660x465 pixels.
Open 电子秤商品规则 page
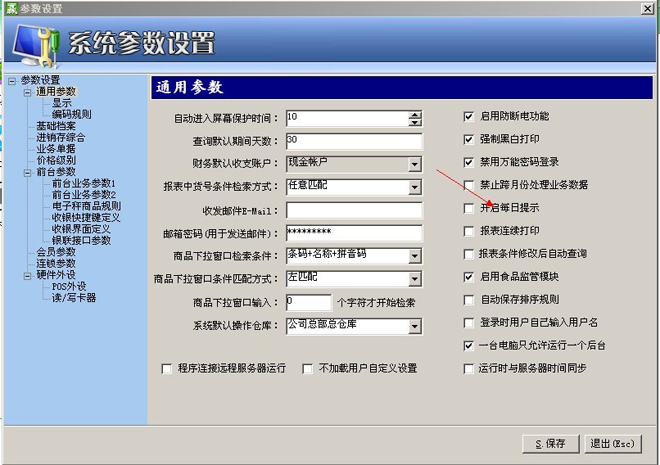[x=86, y=206]
